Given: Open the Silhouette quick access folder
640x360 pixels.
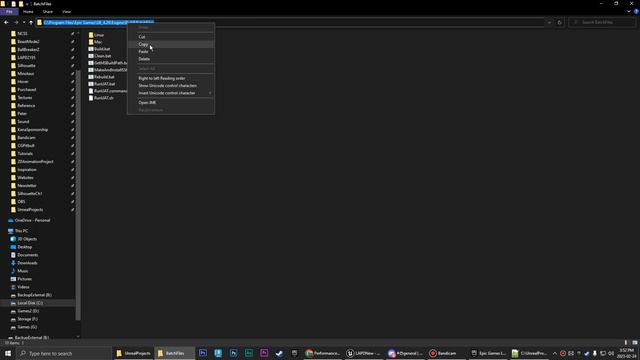Looking at the screenshot, I should tap(26, 66).
